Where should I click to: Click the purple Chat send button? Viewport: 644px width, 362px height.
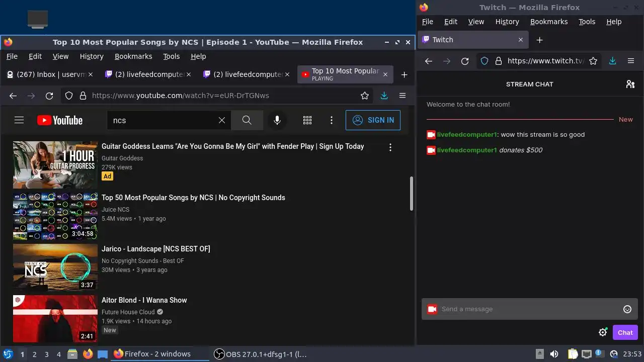tap(625, 332)
